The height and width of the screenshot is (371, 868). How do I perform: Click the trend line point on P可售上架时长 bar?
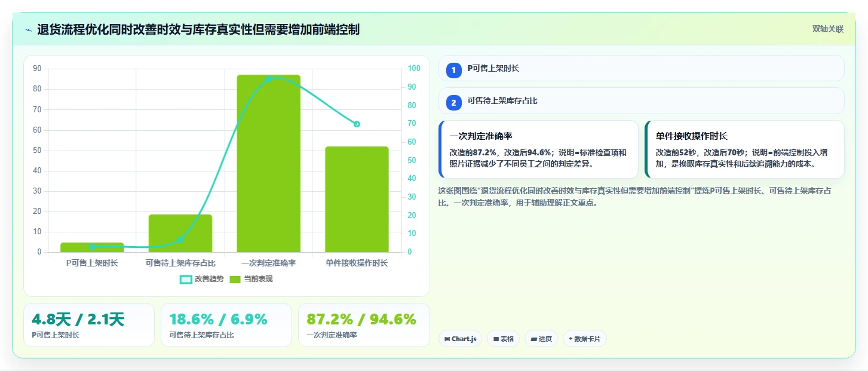point(92,247)
